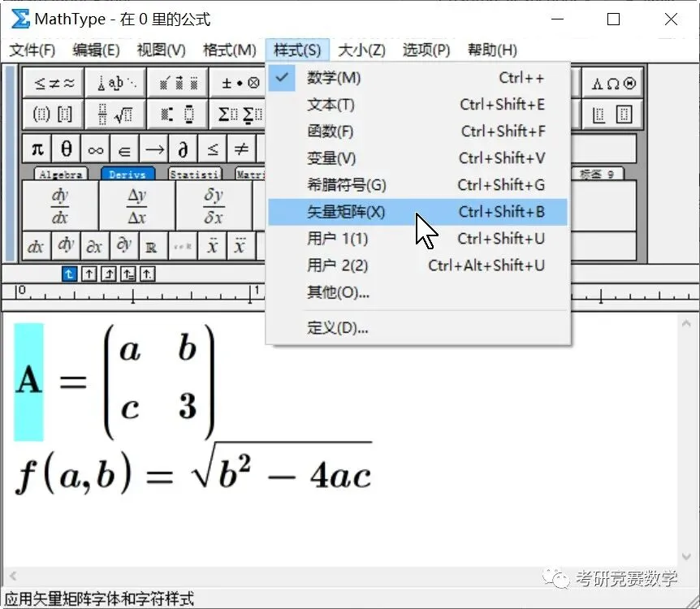This screenshot has width=700, height=609.
Task: Open the 大小(Z) menu
Action: 361,50
